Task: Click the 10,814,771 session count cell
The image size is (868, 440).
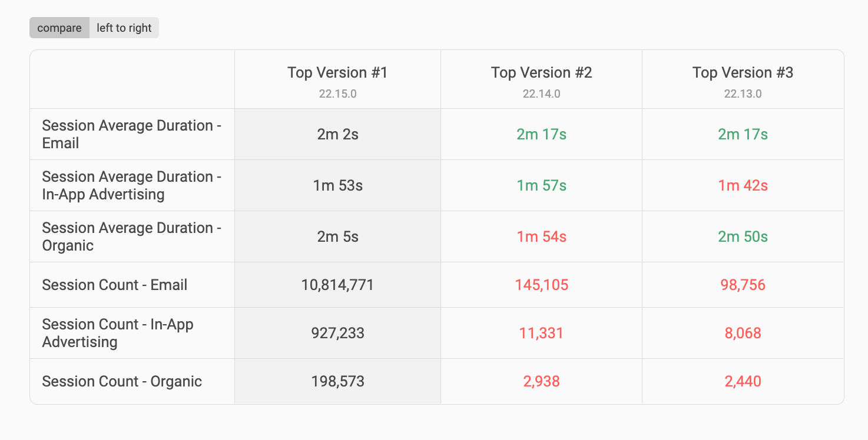Action: (337, 285)
